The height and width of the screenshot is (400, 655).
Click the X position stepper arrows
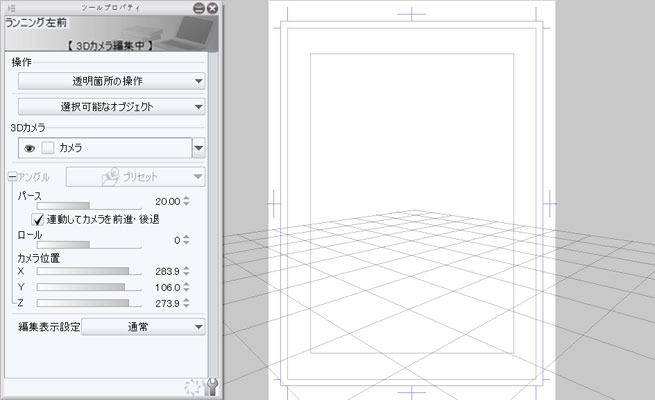click(186, 271)
